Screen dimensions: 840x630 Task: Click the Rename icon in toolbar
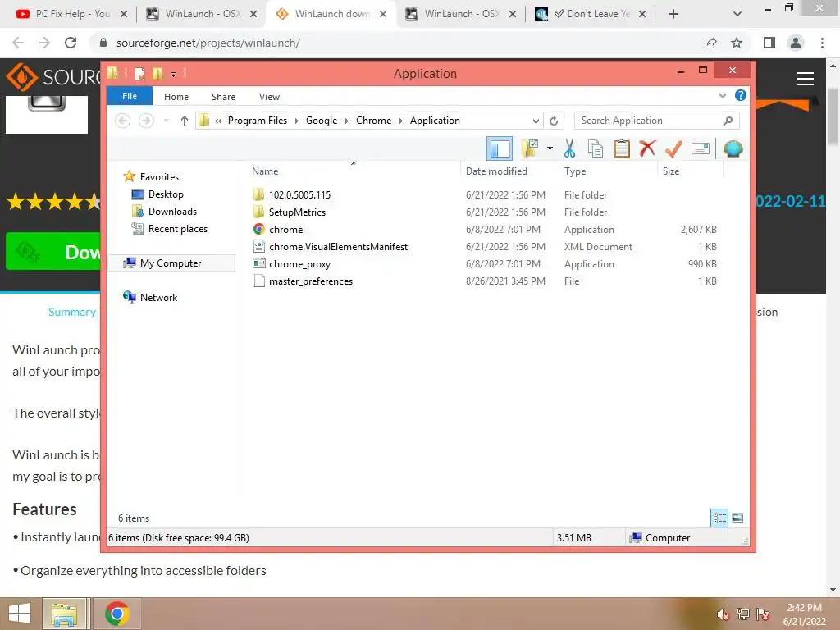coord(701,148)
